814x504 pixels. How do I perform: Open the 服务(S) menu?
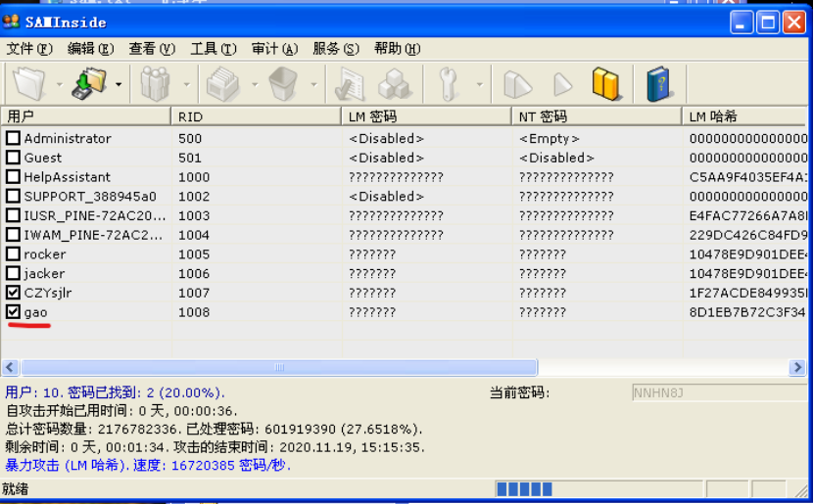pos(335,49)
